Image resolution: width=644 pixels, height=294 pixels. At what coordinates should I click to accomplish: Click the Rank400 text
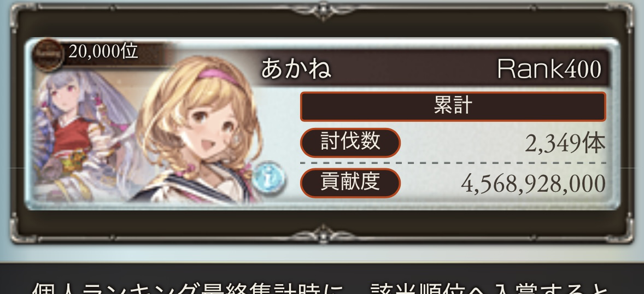point(549,69)
